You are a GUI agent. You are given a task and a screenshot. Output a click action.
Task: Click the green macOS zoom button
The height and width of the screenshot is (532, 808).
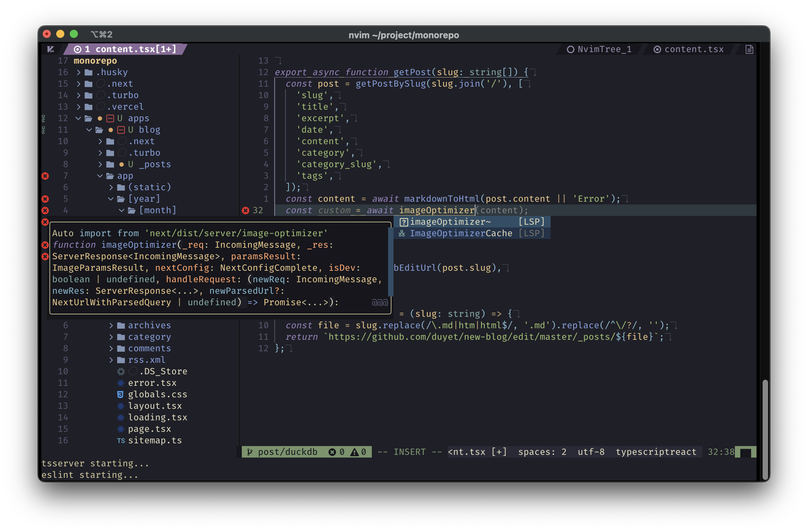74,34
